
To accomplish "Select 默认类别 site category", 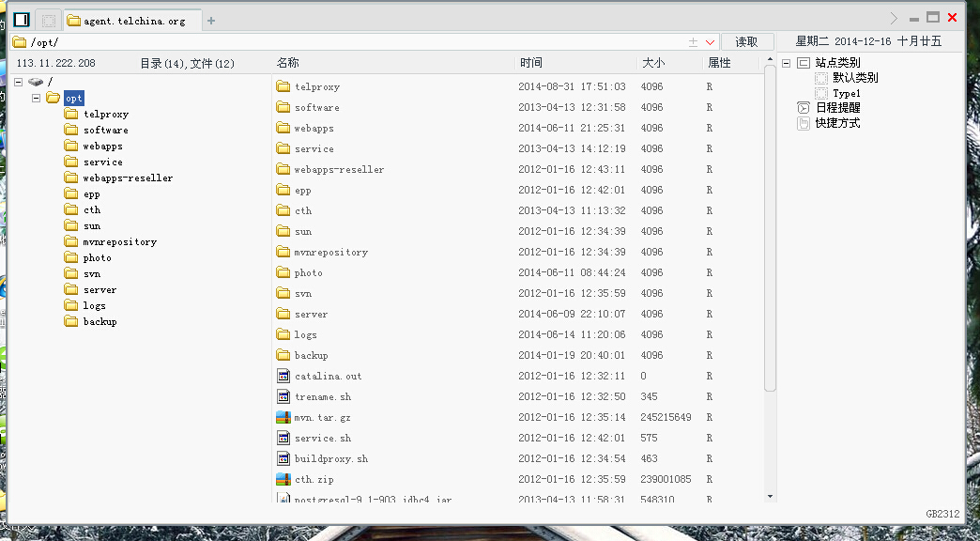I will 855,78.
